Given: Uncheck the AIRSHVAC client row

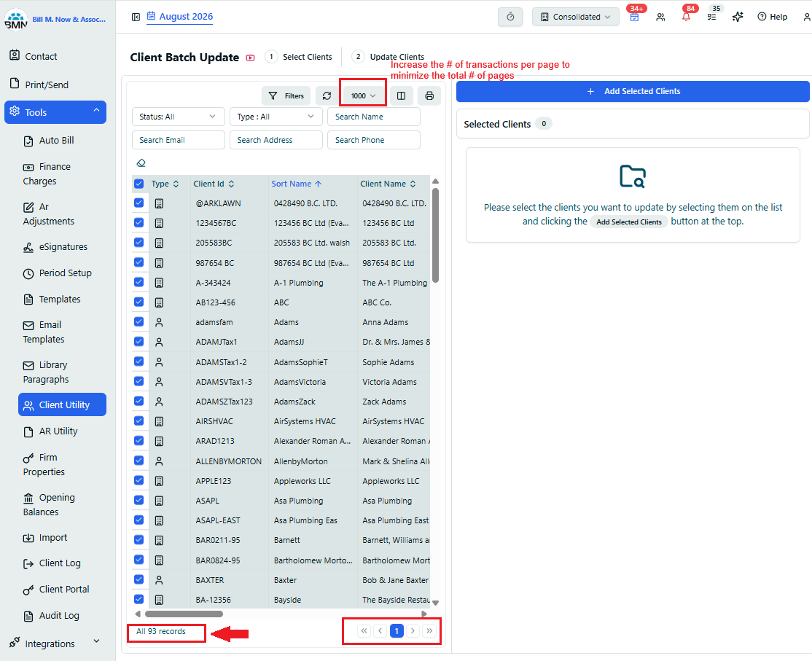Looking at the screenshot, I should (138, 421).
